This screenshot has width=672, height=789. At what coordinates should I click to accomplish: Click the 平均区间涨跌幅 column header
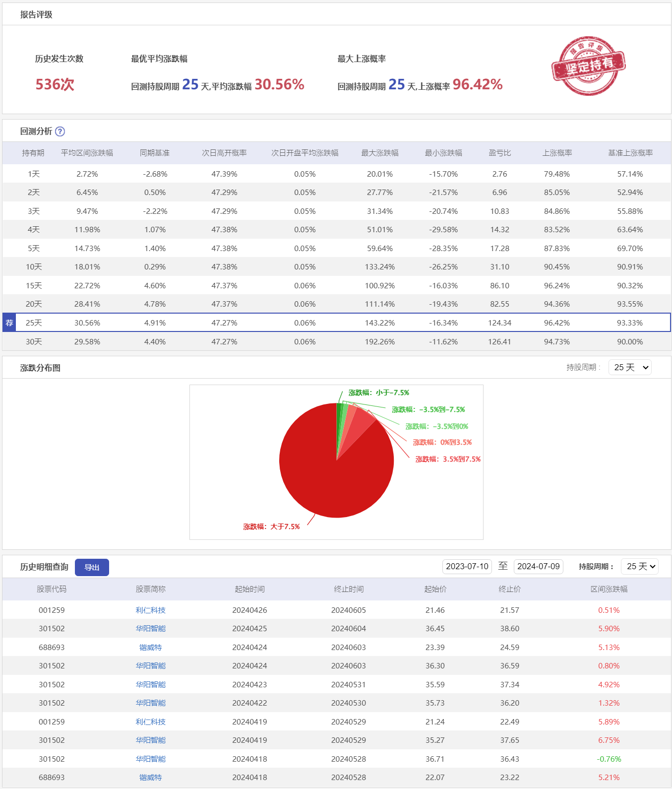[x=87, y=153]
